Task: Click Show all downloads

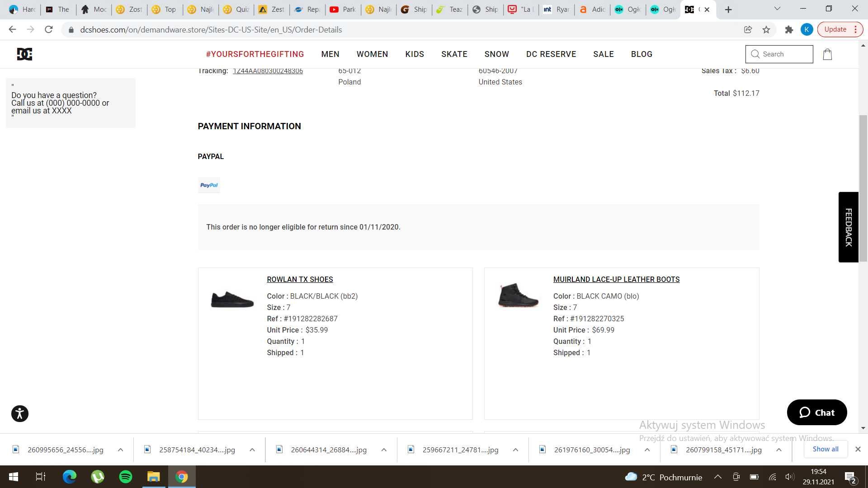Action: pos(826,449)
